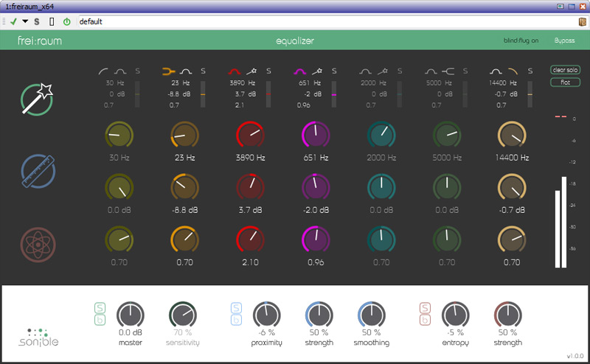The width and height of the screenshot is (590, 364).
Task: Activate magic wand for 651 Hz band
Action: pos(317,71)
